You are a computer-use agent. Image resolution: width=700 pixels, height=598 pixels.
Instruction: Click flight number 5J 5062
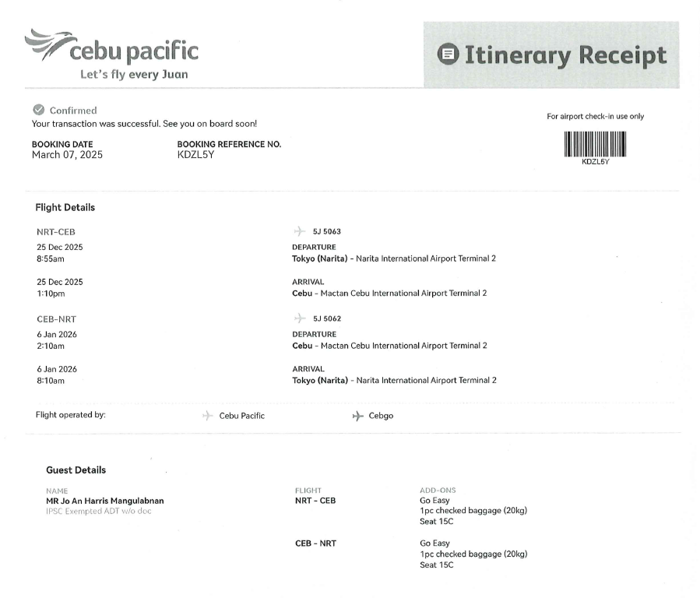[x=327, y=319]
